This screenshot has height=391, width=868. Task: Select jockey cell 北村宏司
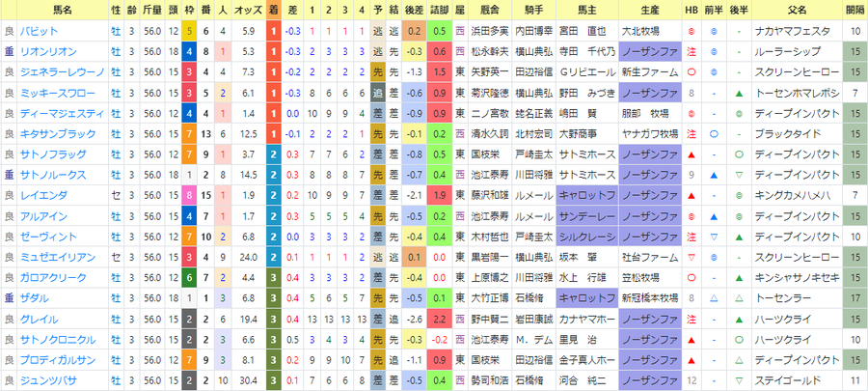[533, 134]
